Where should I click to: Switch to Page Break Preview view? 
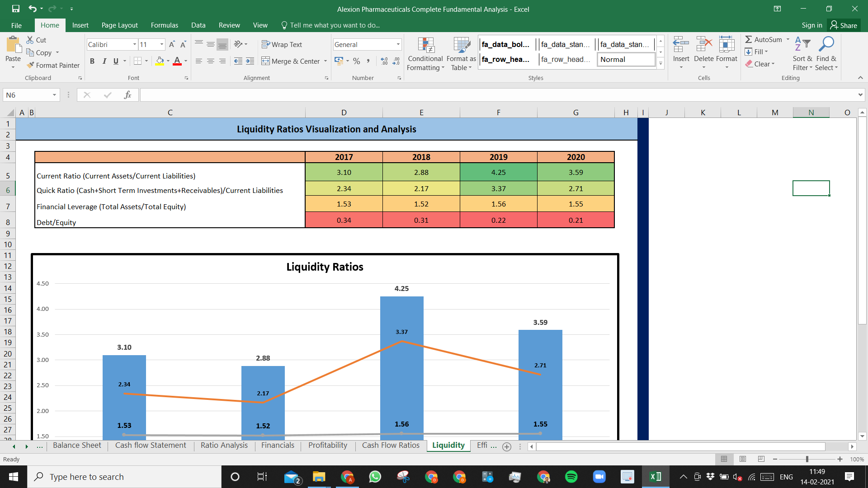coord(761,459)
